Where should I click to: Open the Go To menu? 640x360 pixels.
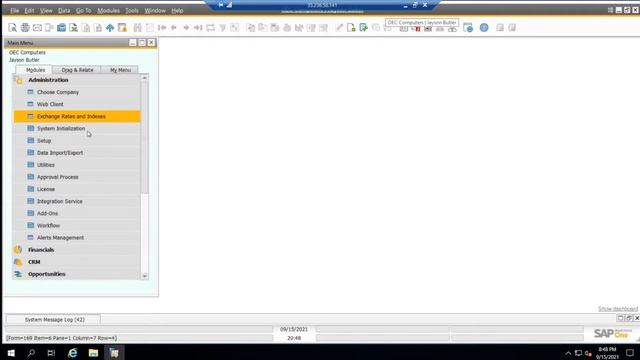[x=84, y=11]
